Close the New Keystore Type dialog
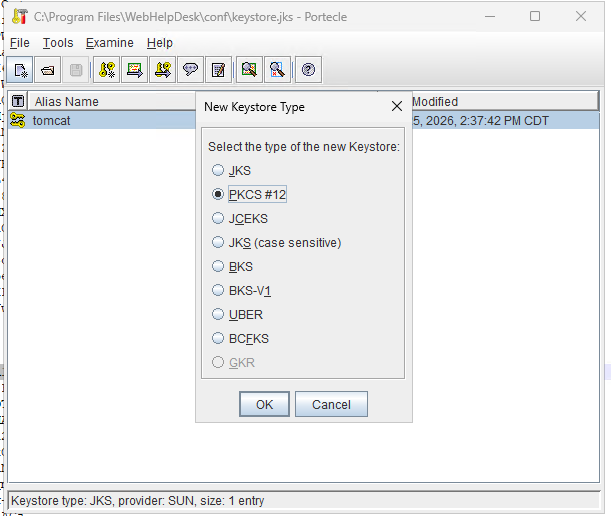 397,106
